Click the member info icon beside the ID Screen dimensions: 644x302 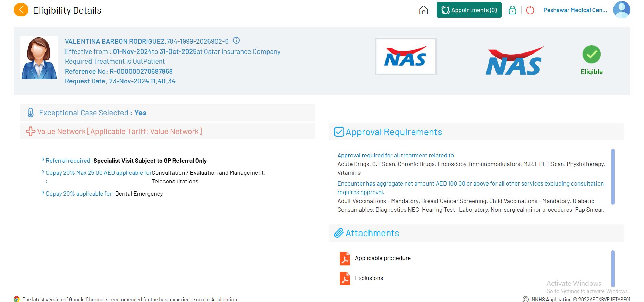pos(236,41)
